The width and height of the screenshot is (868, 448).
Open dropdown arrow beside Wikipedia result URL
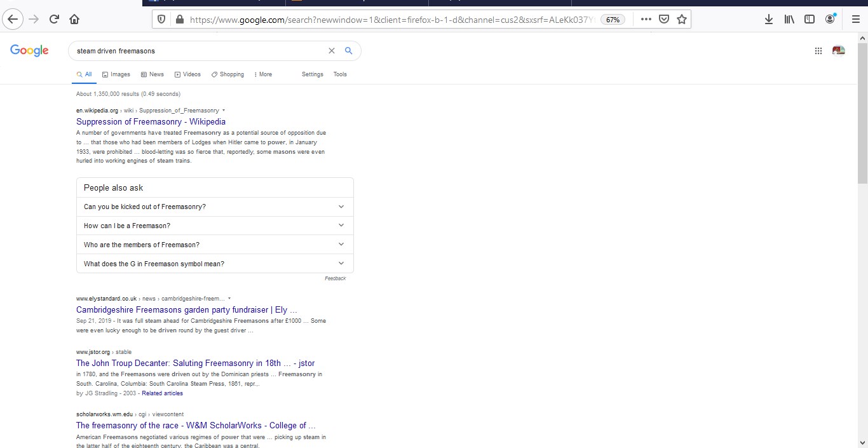224,111
